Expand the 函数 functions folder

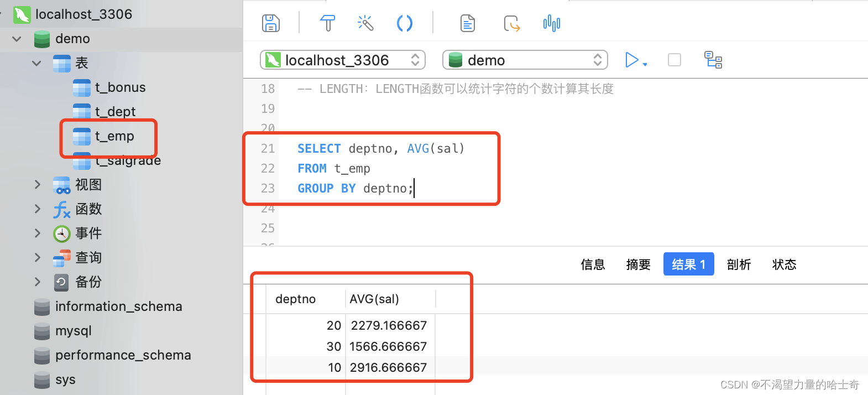37,209
